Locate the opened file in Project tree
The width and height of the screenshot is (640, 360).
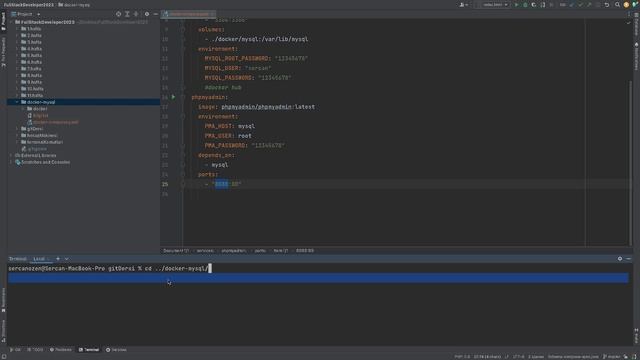(118, 14)
